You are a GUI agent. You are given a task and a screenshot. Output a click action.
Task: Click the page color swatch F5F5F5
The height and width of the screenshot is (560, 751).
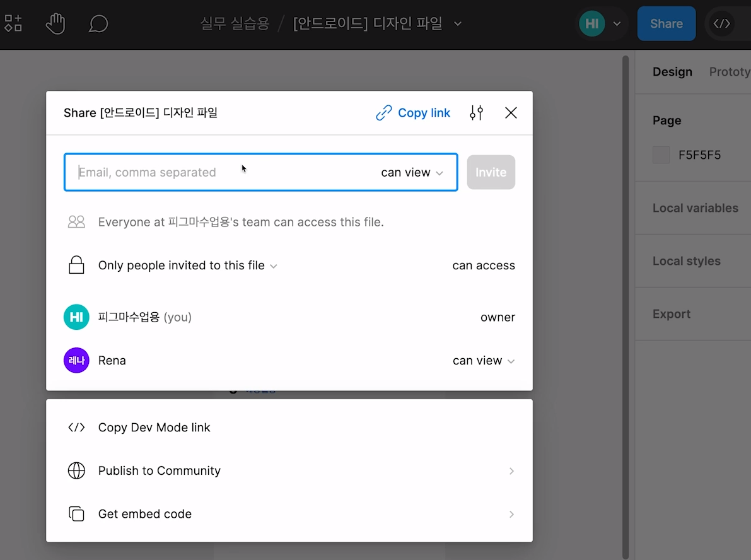661,155
